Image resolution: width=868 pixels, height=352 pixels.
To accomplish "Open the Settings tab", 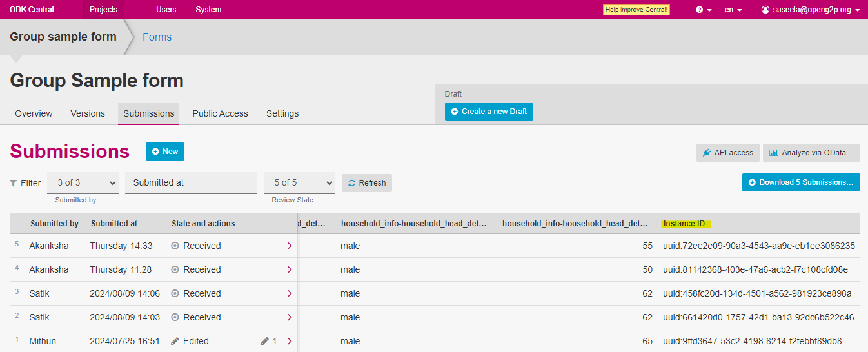I will pyautogui.click(x=282, y=113).
